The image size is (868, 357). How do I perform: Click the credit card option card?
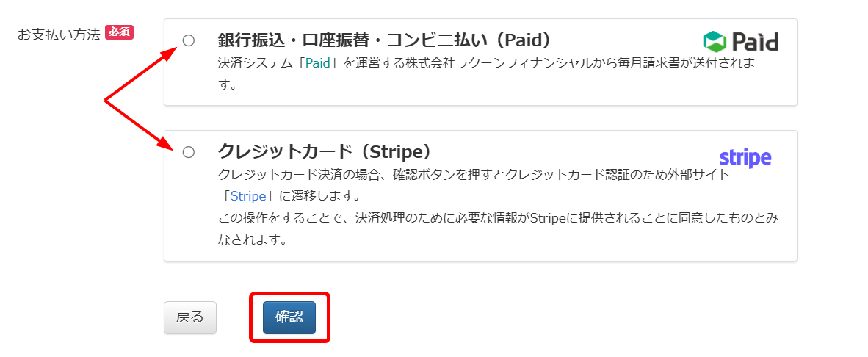click(480, 196)
